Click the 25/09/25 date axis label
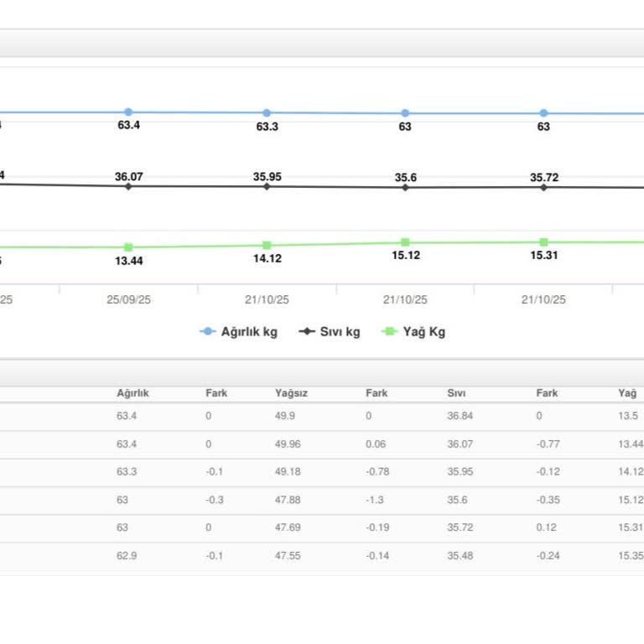 point(128,299)
